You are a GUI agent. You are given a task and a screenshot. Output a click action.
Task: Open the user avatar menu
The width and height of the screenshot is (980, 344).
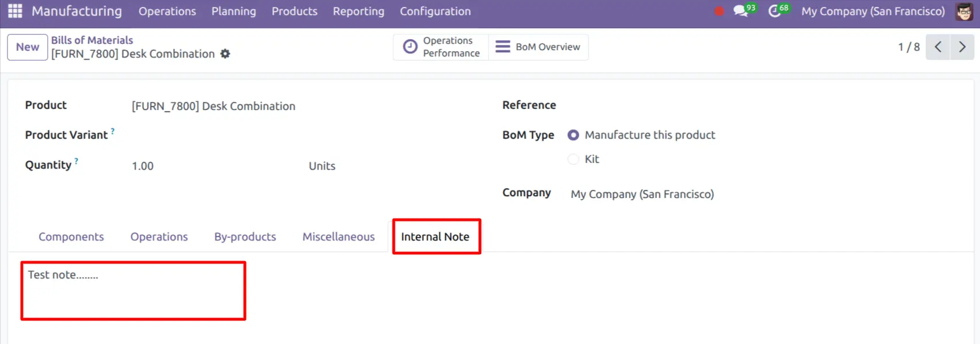[x=964, y=11]
